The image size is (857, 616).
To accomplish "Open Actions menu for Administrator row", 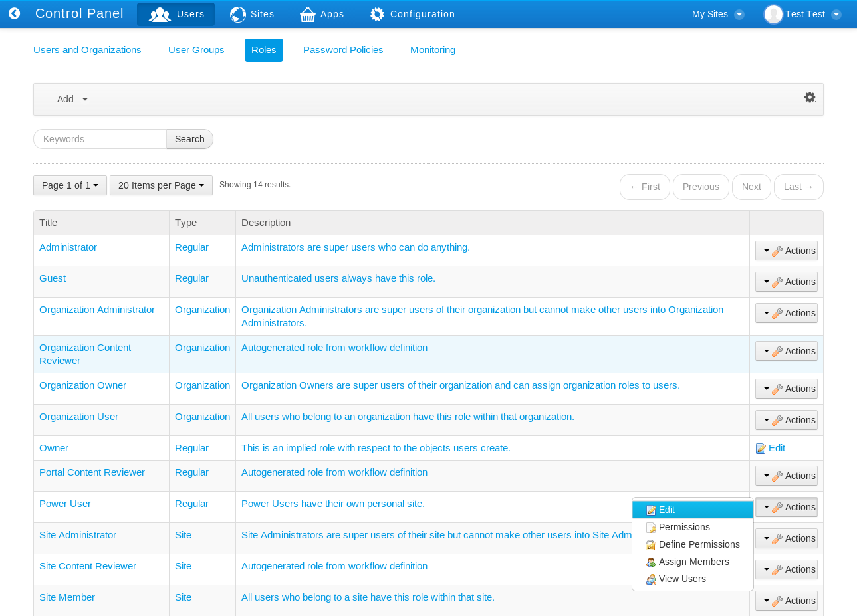I will [787, 251].
